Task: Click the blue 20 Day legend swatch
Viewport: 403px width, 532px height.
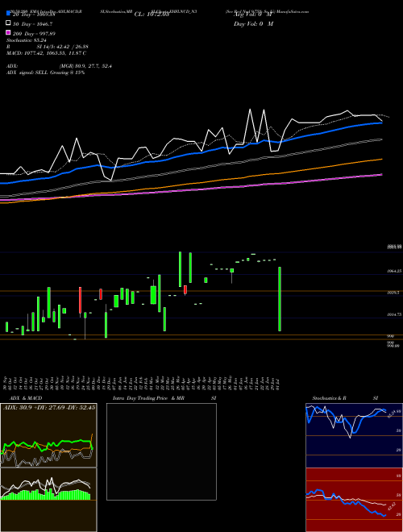Action: pyautogui.click(x=8, y=14)
